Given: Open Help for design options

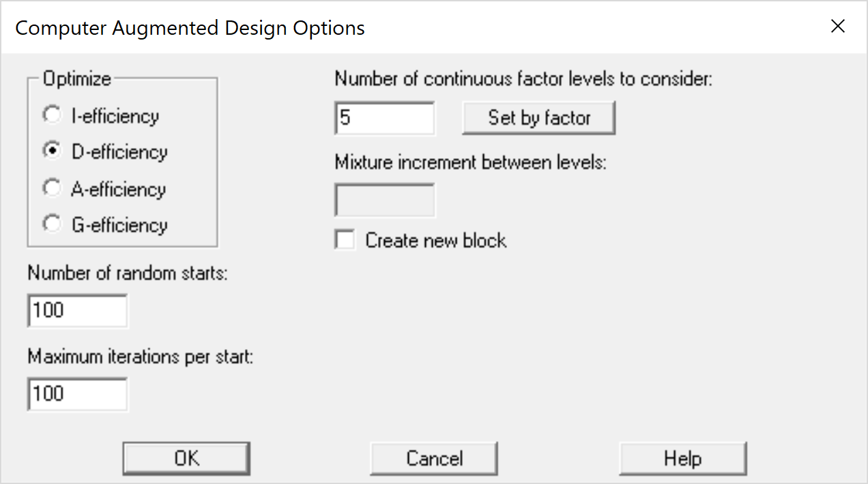Looking at the screenshot, I should [682, 458].
